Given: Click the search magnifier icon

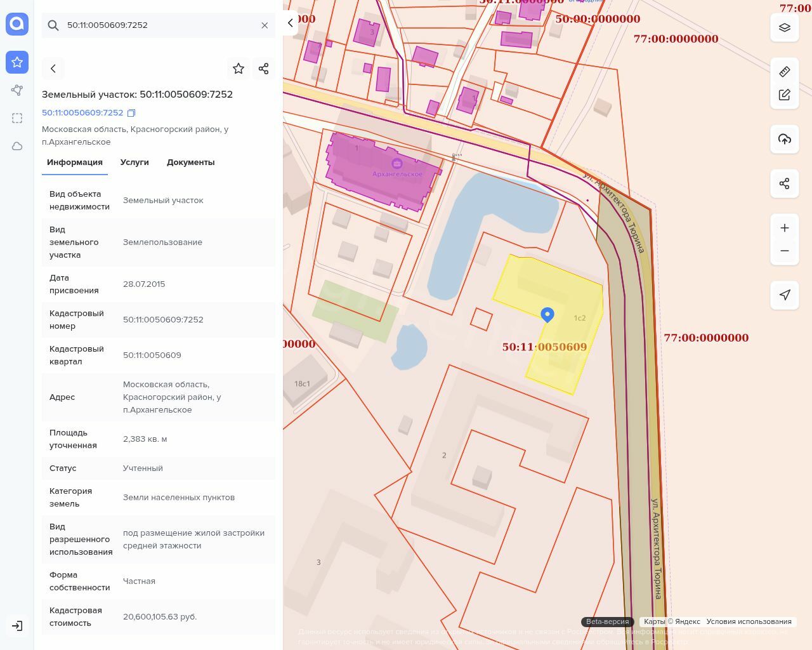Looking at the screenshot, I should [54, 25].
